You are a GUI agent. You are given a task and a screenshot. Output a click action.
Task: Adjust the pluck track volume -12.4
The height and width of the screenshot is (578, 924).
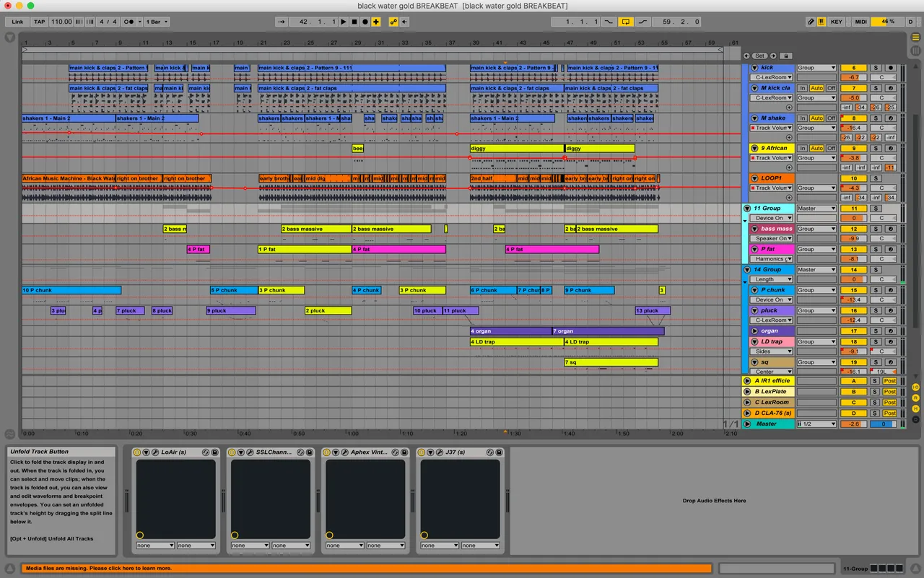click(x=854, y=320)
